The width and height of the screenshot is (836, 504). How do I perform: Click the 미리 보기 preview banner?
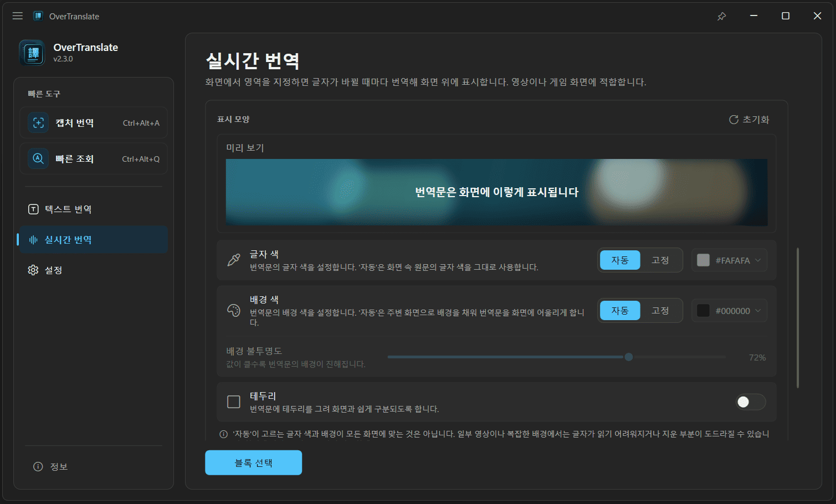click(496, 192)
